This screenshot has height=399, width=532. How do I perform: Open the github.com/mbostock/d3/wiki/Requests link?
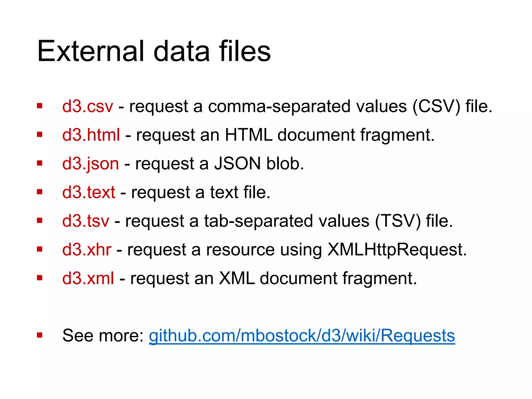(302, 336)
